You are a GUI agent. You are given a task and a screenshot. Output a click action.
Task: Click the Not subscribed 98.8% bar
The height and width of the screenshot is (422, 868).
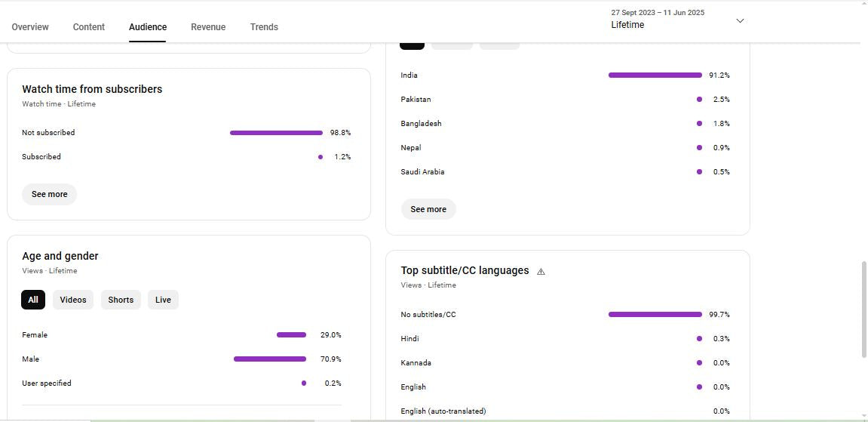click(x=276, y=133)
